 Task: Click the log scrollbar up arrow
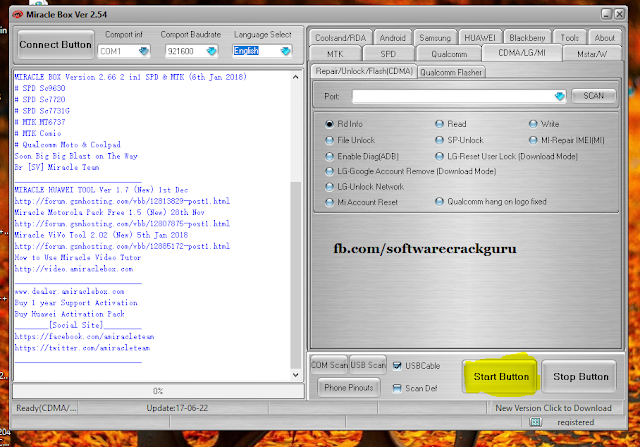pyautogui.click(x=296, y=77)
